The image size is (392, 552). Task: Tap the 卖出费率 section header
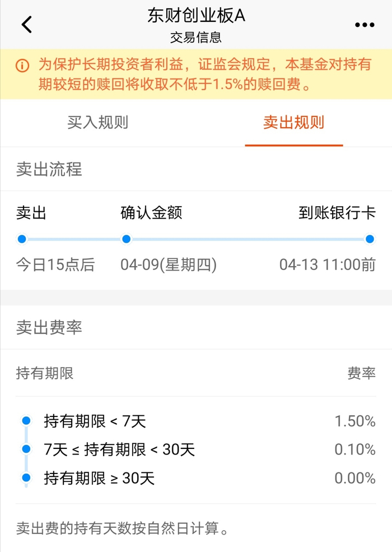point(49,327)
